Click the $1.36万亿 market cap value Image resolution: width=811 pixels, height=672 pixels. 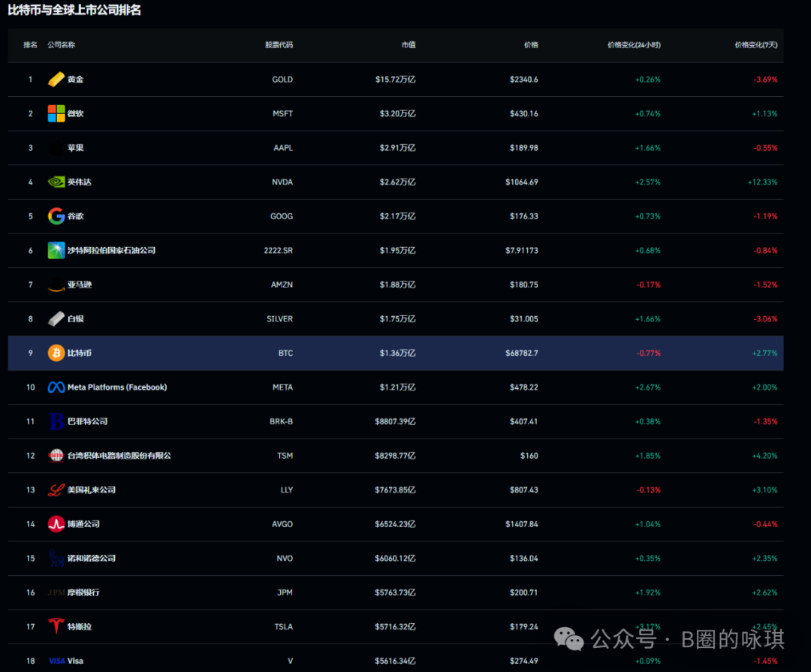pos(397,353)
